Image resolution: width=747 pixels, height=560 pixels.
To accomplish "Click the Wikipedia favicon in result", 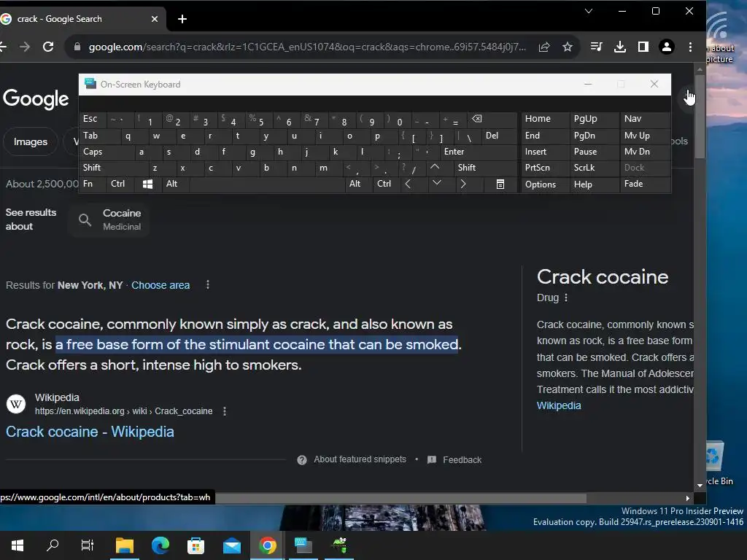I will [x=16, y=404].
